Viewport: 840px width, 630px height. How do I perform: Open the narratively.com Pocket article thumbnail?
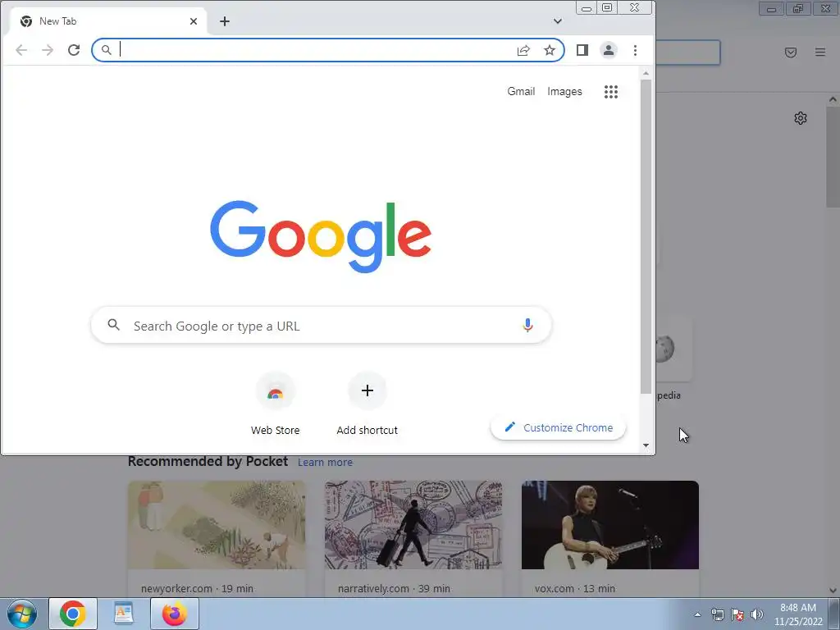click(x=413, y=525)
